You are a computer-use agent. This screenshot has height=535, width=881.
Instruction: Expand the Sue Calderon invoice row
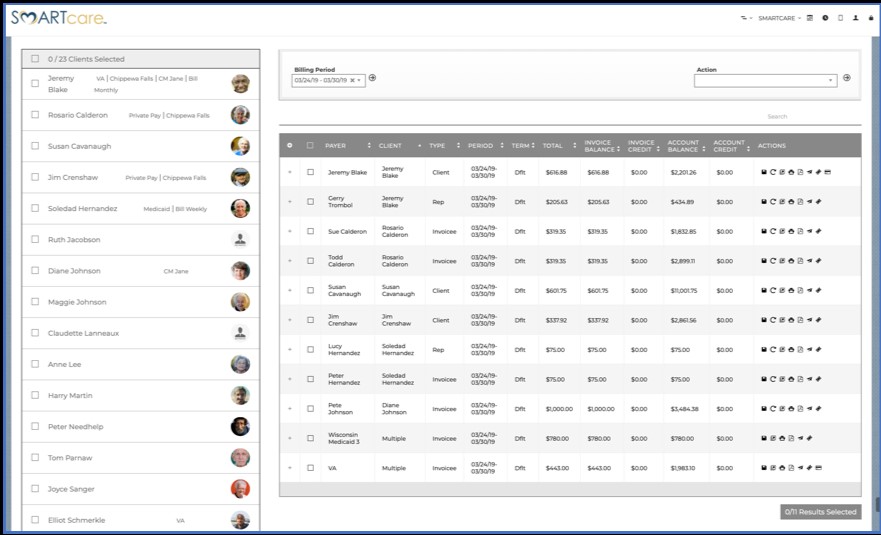[x=289, y=232]
